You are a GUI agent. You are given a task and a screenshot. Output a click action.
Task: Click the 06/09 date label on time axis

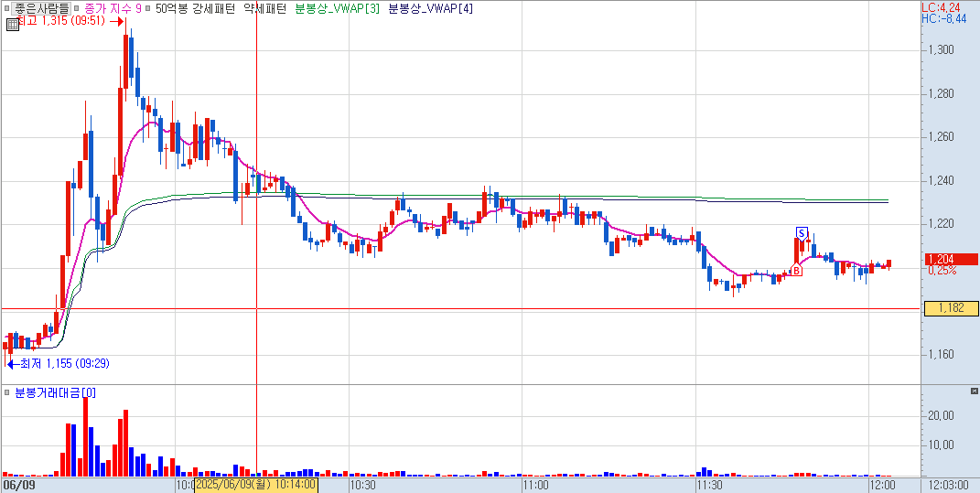pyautogui.click(x=17, y=485)
